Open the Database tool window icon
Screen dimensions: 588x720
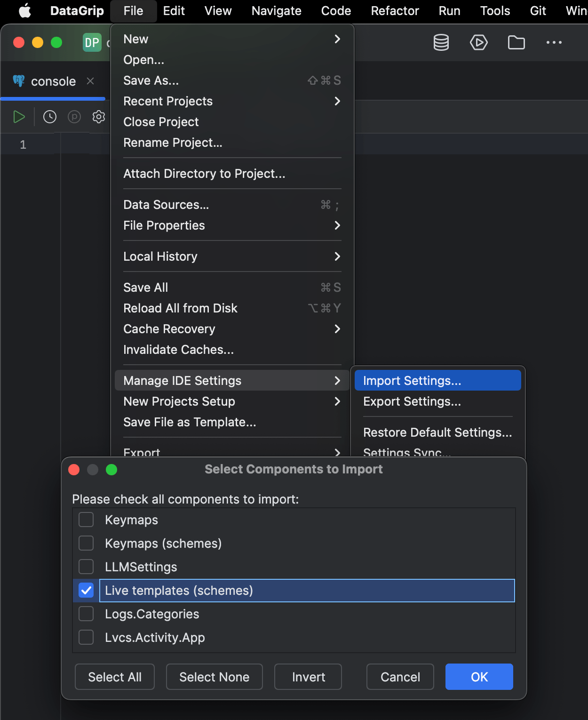point(441,43)
